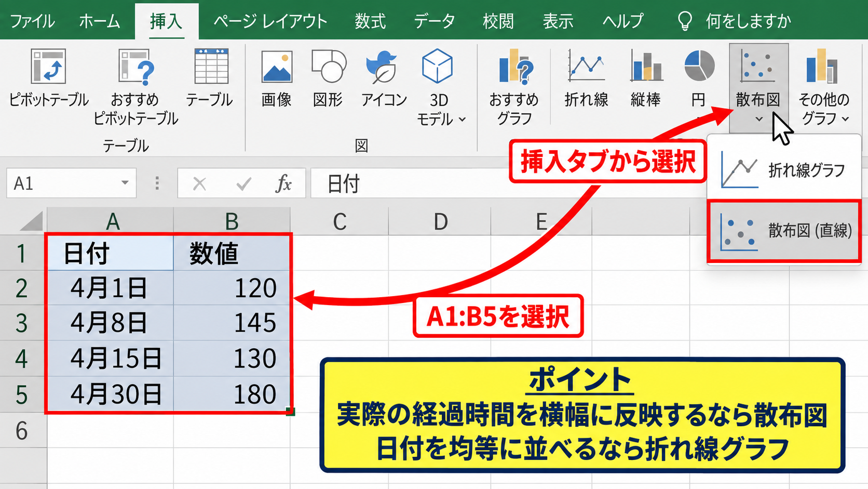Open Other Charts (その他のグラフ)
Image resolution: width=868 pixels, height=489 pixels.
point(824,87)
